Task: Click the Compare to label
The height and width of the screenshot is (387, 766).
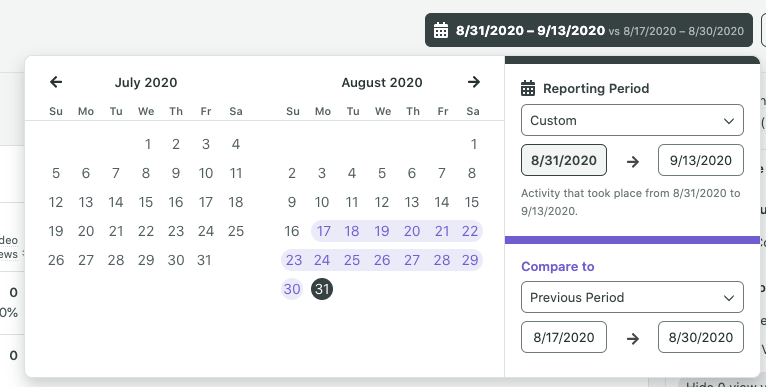Action: coord(557,266)
